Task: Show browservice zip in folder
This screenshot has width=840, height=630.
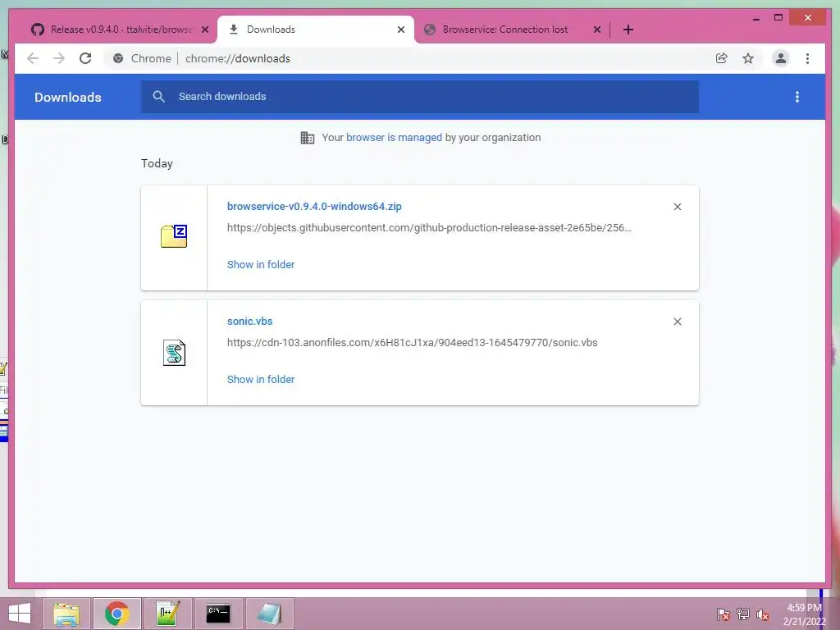Action: coord(261,265)
